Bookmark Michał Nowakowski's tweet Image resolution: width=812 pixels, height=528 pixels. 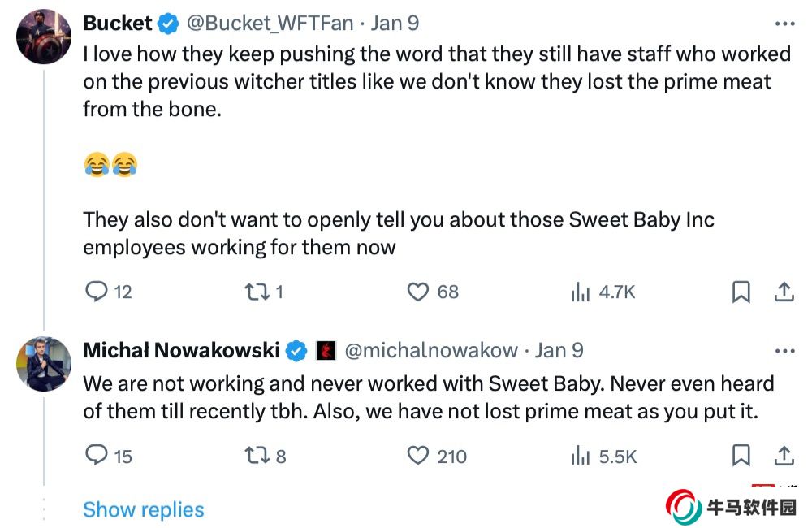tap(741, 456)
